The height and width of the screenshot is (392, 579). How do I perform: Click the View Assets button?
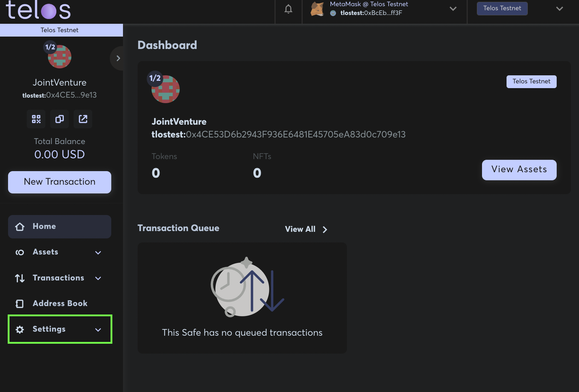tap(519, 170)
